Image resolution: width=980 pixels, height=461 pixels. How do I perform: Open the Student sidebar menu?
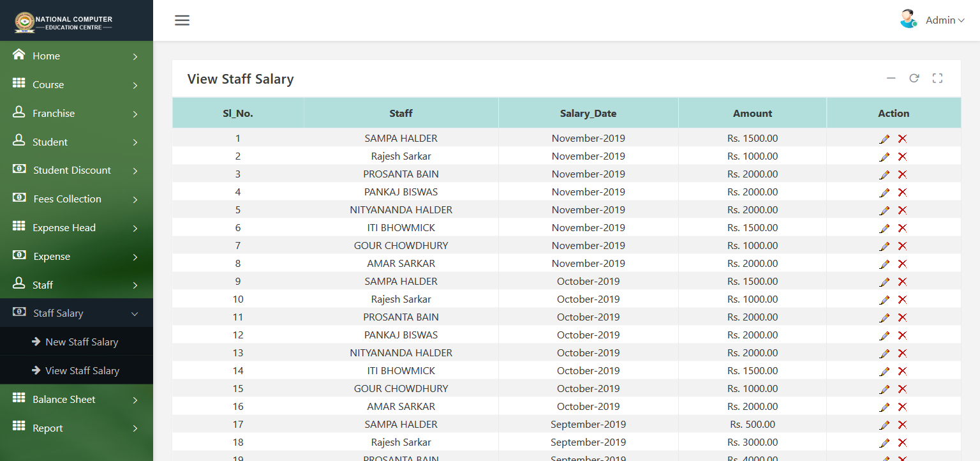[x=77, y=142]
